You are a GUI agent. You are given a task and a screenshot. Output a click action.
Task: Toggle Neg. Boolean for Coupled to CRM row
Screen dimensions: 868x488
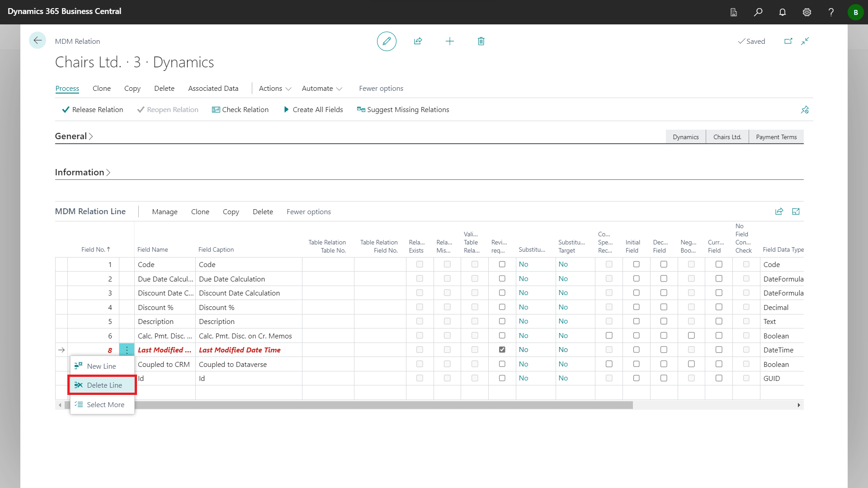pyautogui.click(x=691, y=364)
